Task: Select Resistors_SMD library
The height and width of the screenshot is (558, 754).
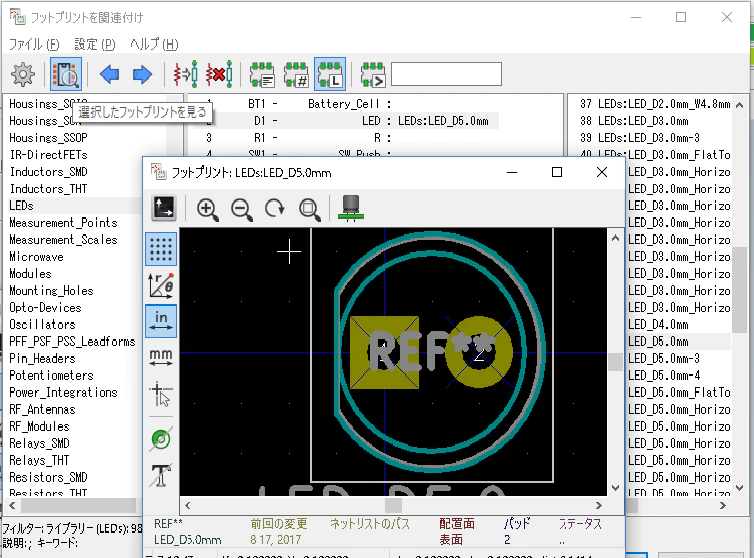Action: 49,477
